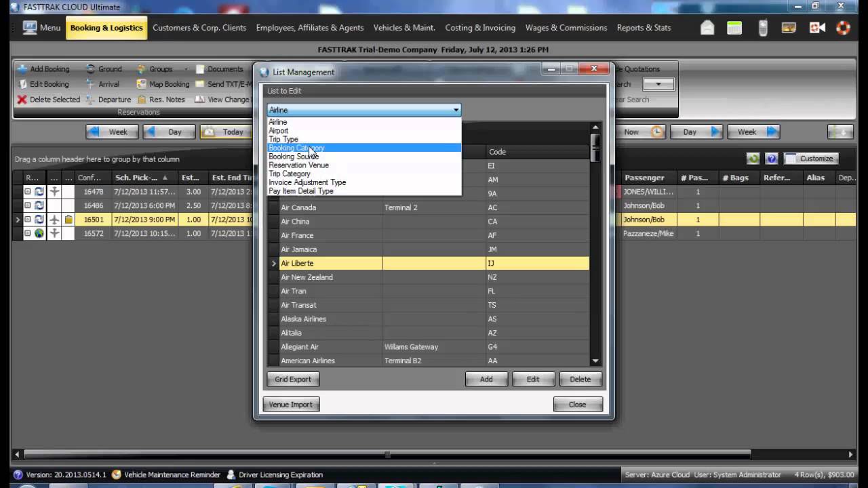Click the Add Booking plus icon
This screenshot has width=868, height=488.
pyautogui.click(x=22, y=69)
